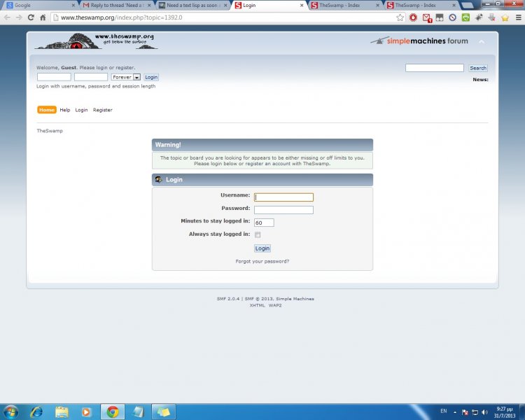Open the red Adblock extension icon

413,17
